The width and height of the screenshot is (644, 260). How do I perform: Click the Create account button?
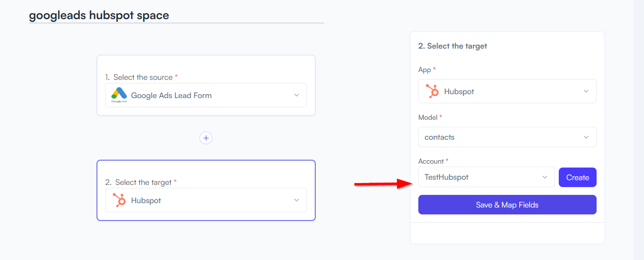(577, 177)
